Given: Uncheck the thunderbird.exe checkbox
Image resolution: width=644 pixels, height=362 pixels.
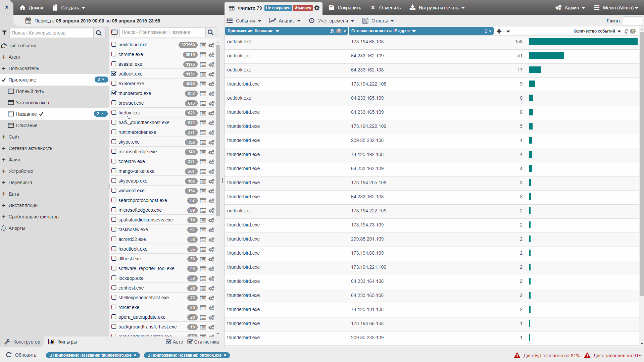Looking at the screenshot, I should click(114, 93).
